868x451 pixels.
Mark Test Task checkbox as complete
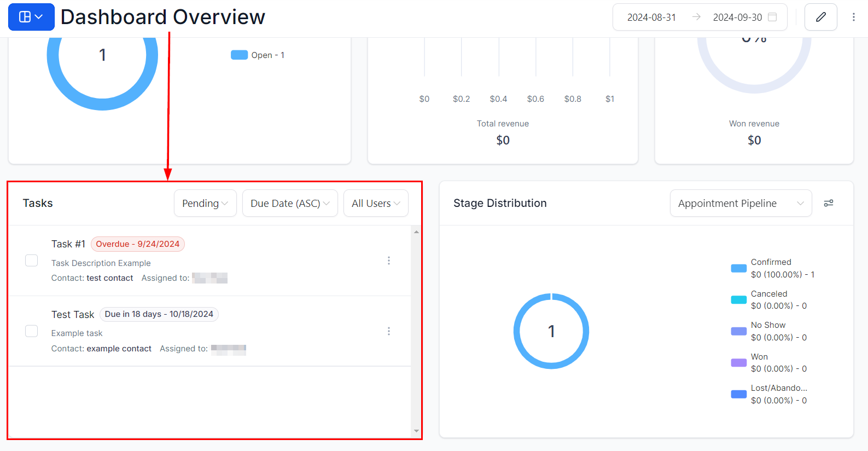click(32, 331)
